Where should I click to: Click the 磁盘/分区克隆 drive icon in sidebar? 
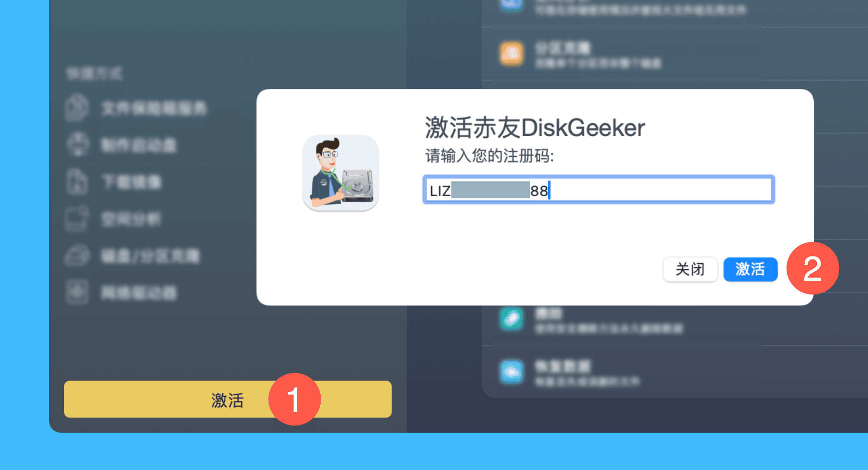click(77, 256)
